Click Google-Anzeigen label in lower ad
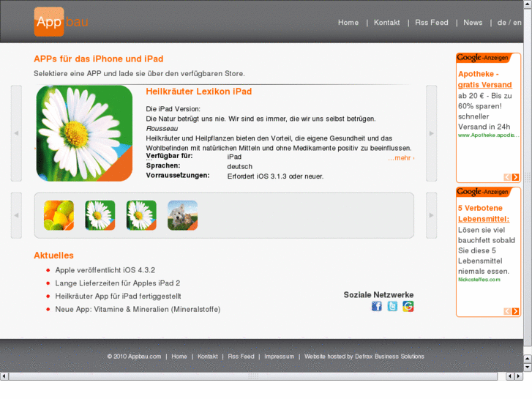Screen dimensions: 532x399 coord(482,192)
